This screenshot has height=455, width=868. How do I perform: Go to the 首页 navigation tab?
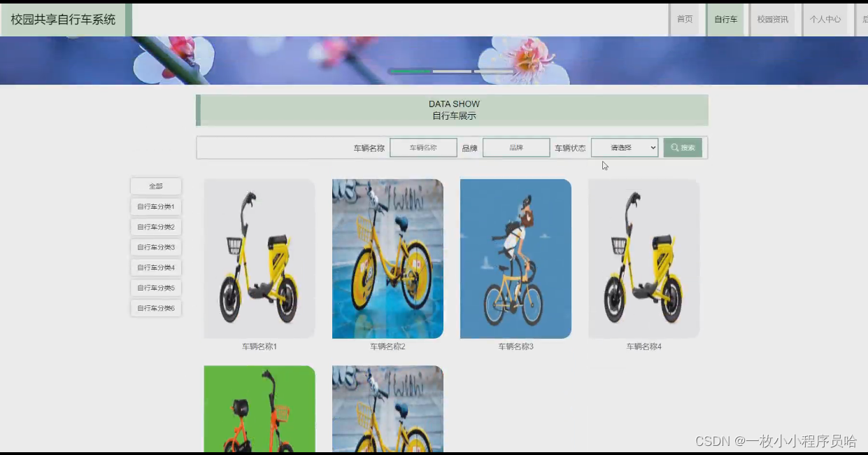point(685,20)
